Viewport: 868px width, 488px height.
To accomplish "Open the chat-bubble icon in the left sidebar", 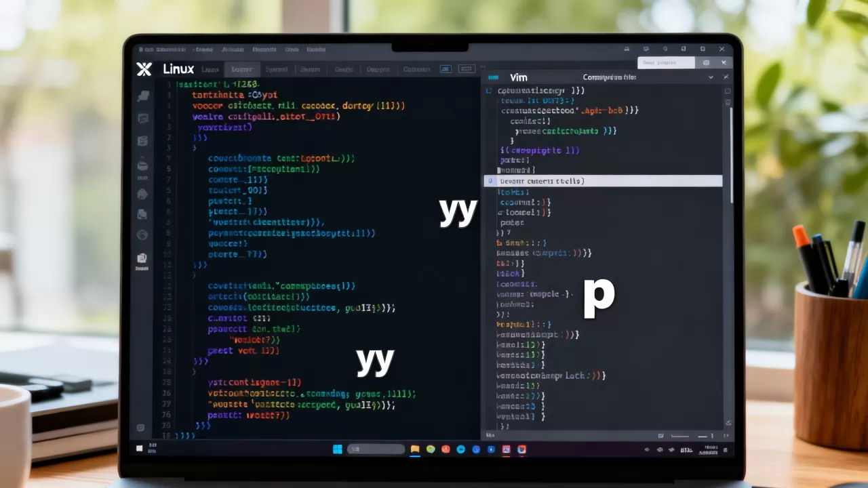I will pyautogui.click(x=142, y=119).
